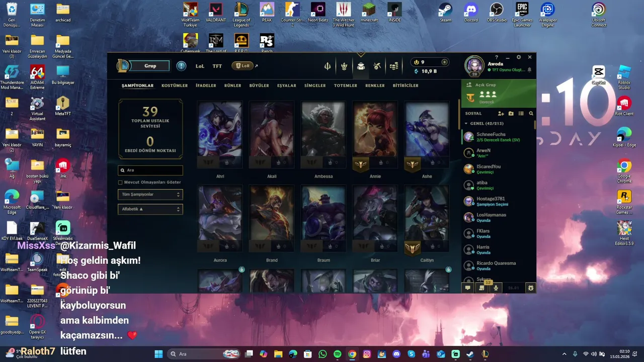Select the Annie champion card
Screen dimensions: 644x362
[x=375, y=136]
